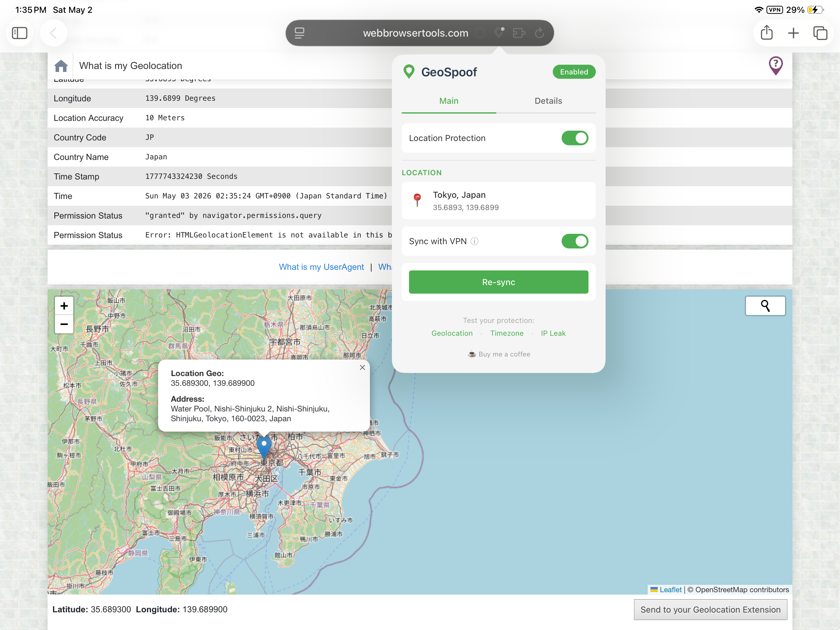Click the 'Time Stamp' row label
The width and height of the screenshot is (840, 630).
76,176
